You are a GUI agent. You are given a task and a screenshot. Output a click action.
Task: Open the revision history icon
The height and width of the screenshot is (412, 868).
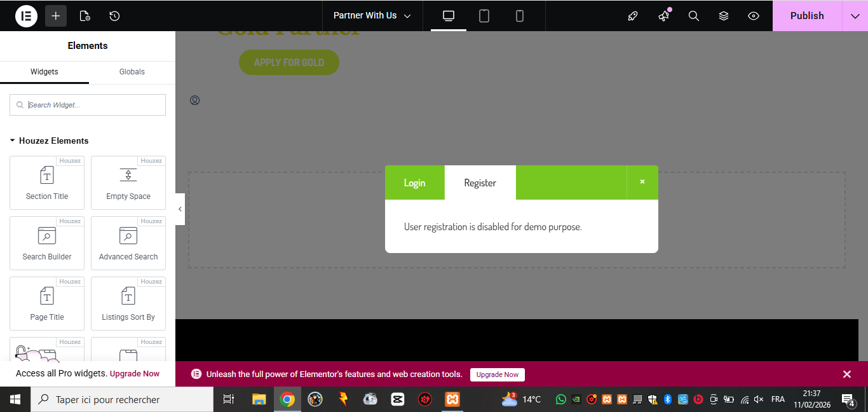114,16
